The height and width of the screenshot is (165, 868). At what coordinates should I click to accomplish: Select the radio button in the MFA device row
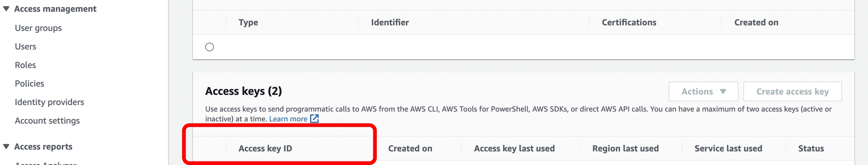209,47
